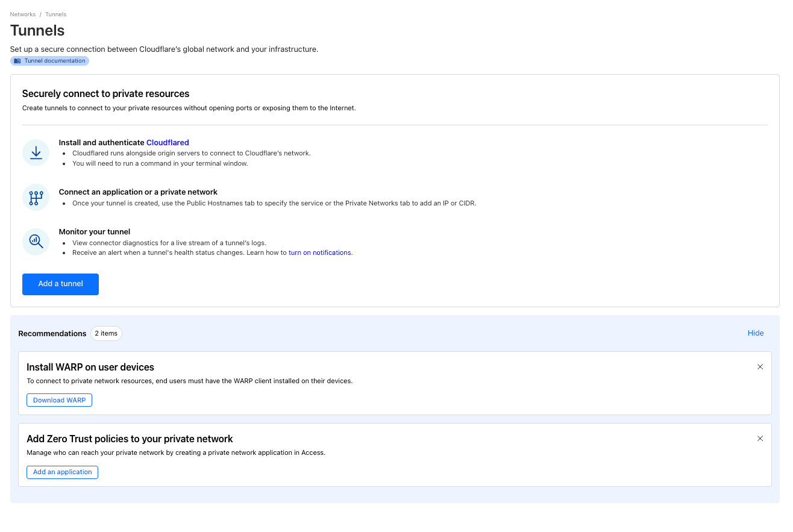Click the Recommendations section title

coord(52,333)
